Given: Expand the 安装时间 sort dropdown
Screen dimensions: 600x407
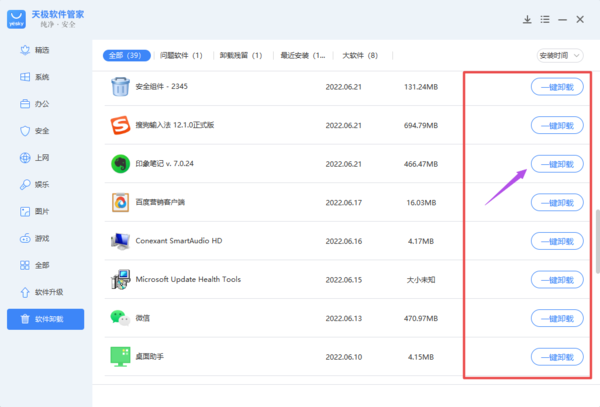Looking at the screenshot, I should (x=558, y=55).
